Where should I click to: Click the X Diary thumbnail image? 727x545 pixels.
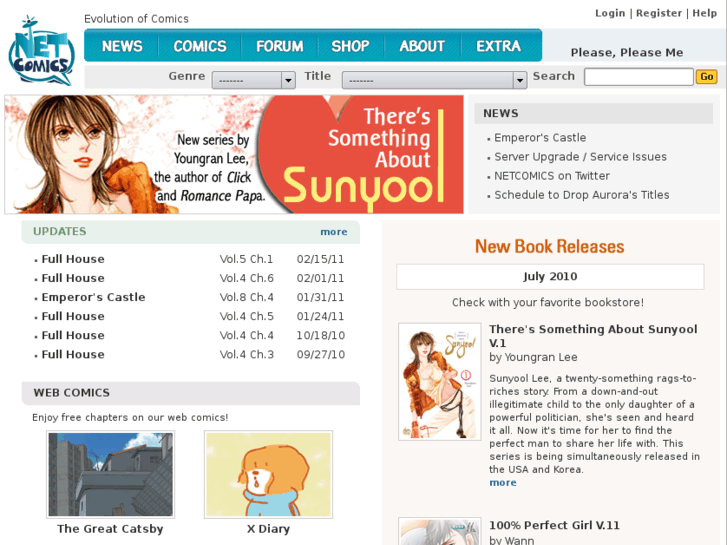point(268,474)
